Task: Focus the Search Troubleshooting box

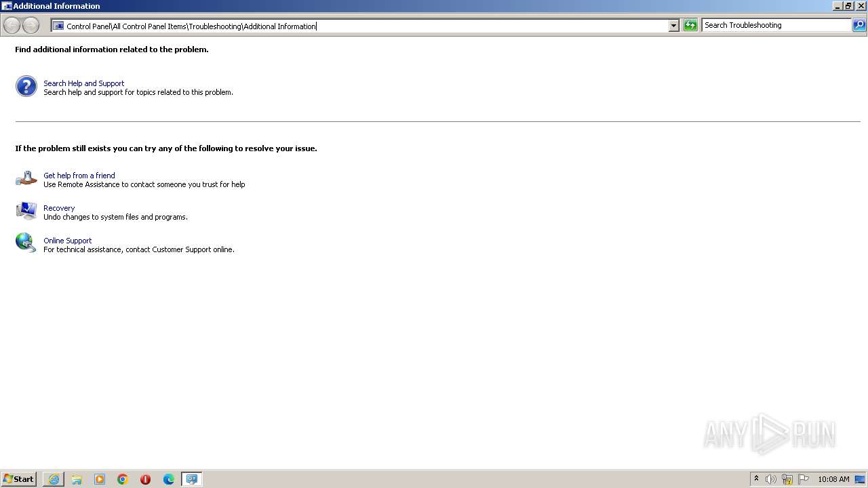Action: (776, 25)
